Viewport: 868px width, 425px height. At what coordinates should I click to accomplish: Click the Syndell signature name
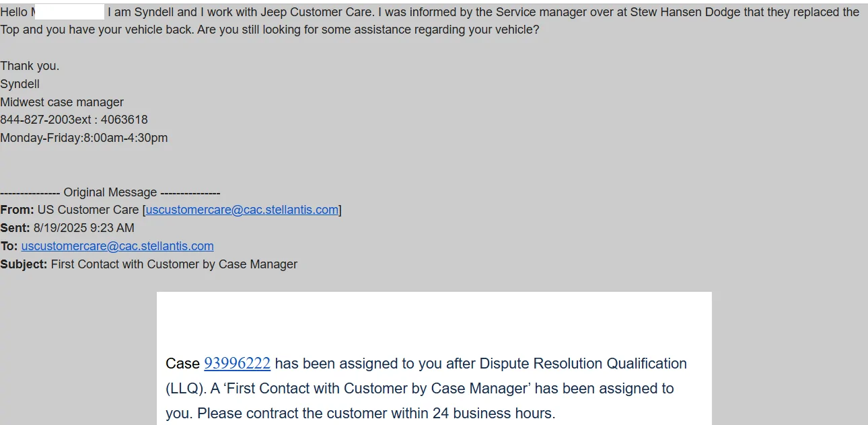pos(20,84)
